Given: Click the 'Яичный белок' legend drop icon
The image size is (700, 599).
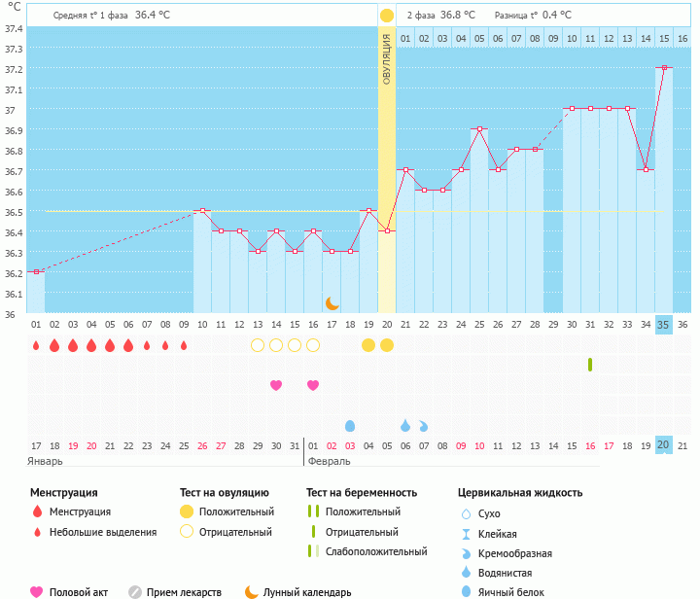Looking at the screenshot, I should point(466,591).
